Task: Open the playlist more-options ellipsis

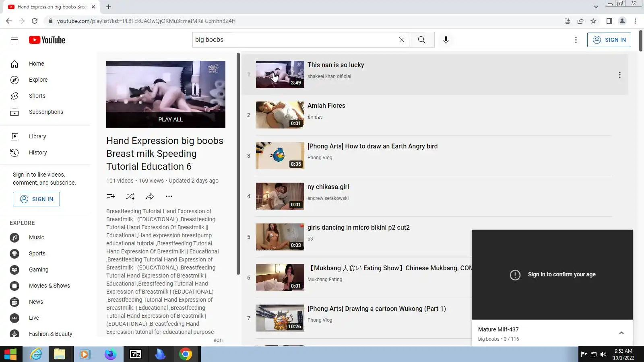Action: [x=169, y=196]
